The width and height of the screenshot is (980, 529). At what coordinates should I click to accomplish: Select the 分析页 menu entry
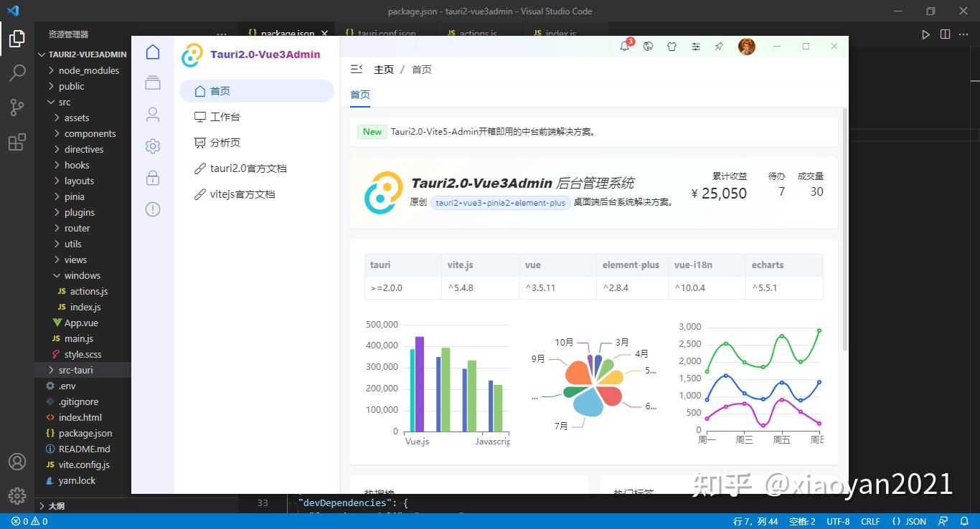coord(226,142)
